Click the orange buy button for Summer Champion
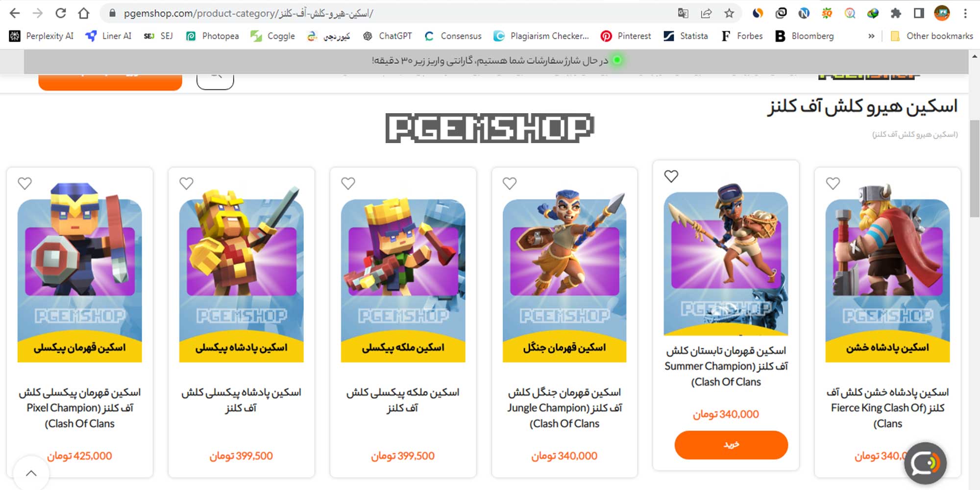The image size is (980, 490). pos(731,445)
